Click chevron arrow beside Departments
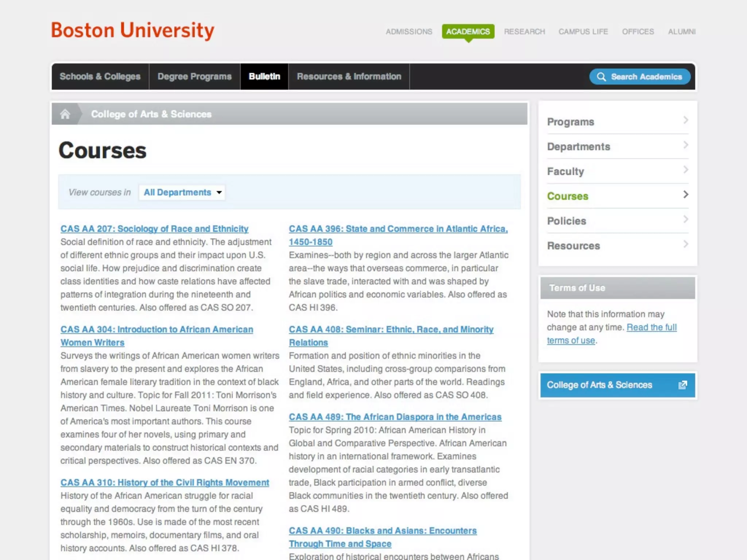The image size is (747, 560). pyautogui.click(x=685, y=145)
